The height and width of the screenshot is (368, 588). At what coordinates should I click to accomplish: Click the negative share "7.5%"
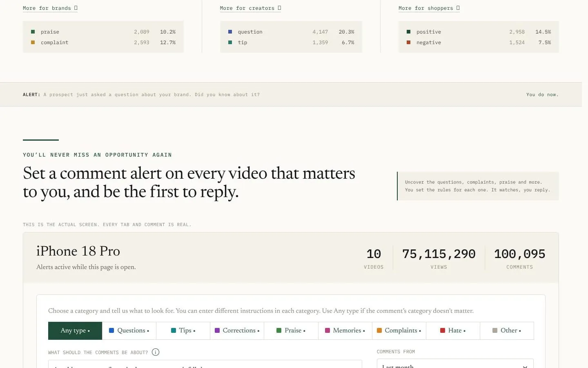click(545, 43)
